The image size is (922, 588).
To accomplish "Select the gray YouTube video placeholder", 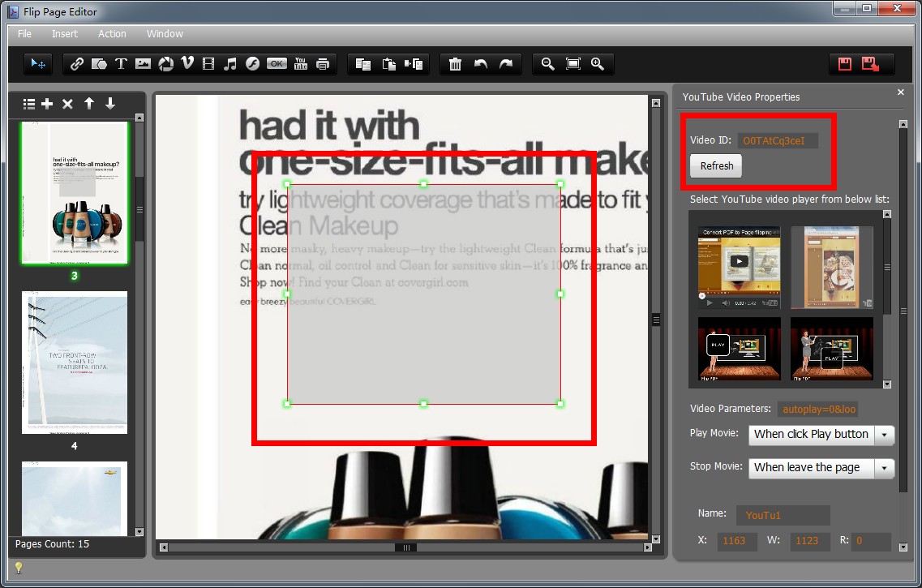I will 424,294.
